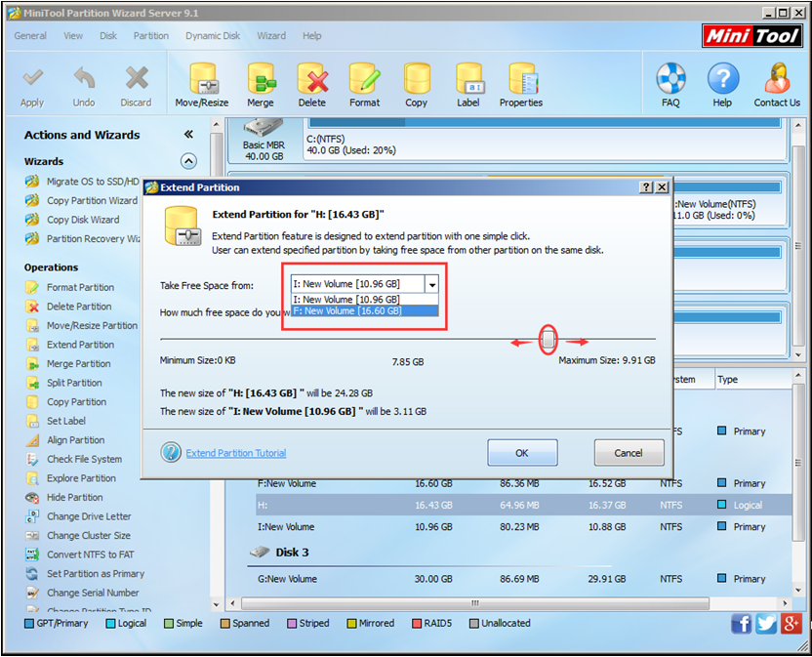Click the Copy Partition operation in Operations
The width and height of the screenshot is (812, 657).
coord(77,401)
